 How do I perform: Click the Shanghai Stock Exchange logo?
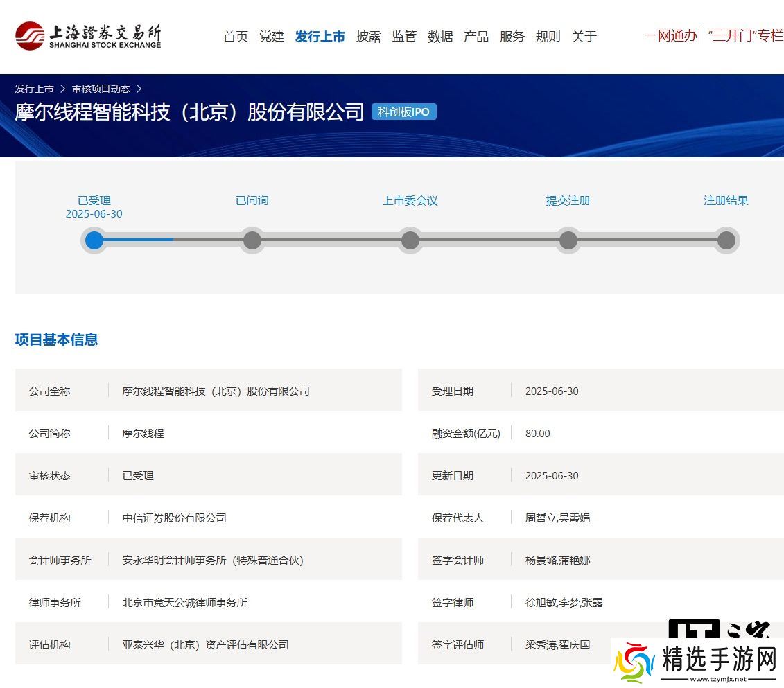coord(88,36)
